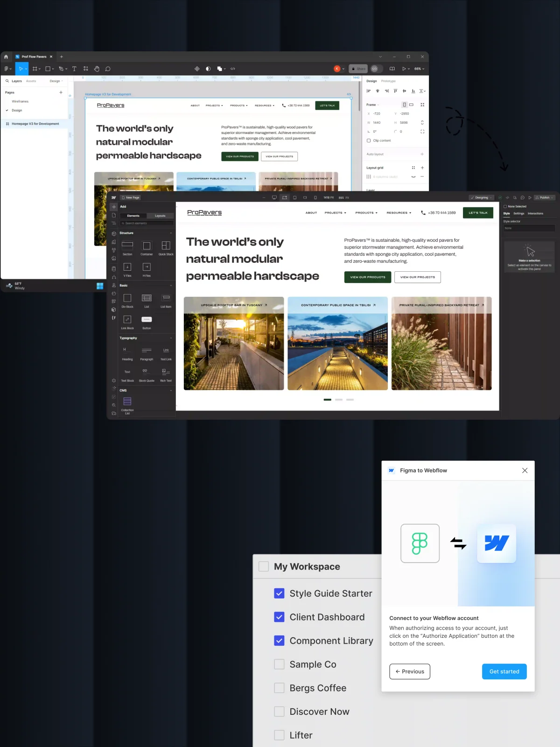Collapse the Structure section in Webflow
This screenshot has height=747, width=560.
coord(171,233)
